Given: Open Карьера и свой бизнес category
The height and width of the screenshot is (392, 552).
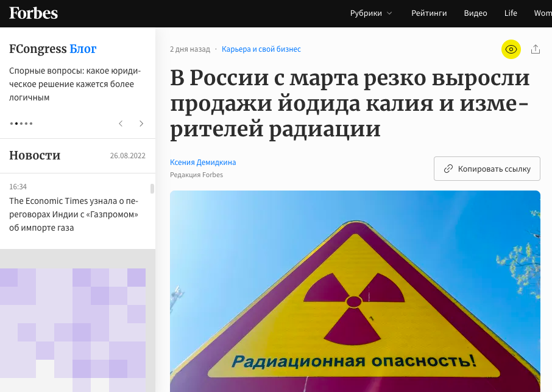Looking at the screenshot, I should point(261,49).
